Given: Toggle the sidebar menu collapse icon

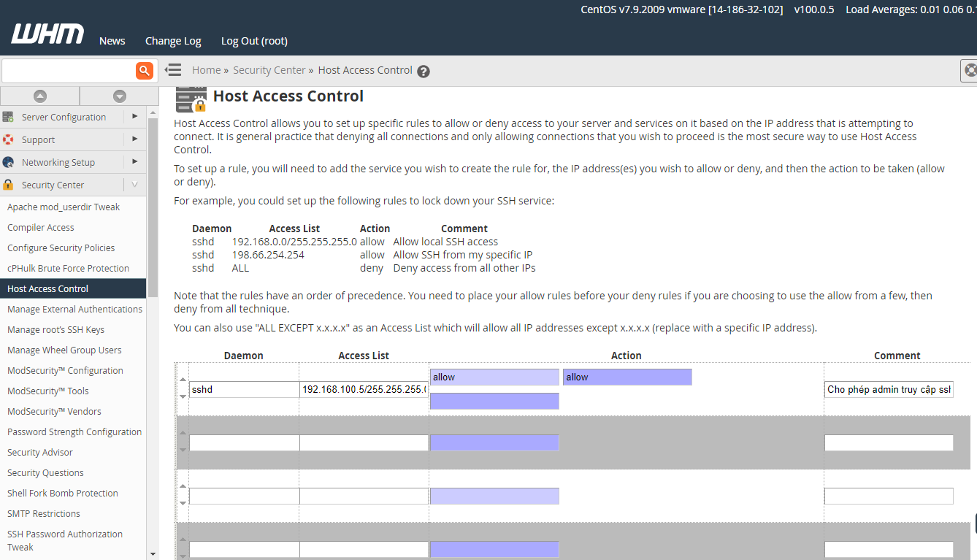Looking at the screenshot, I should click(x=173, y=70).
